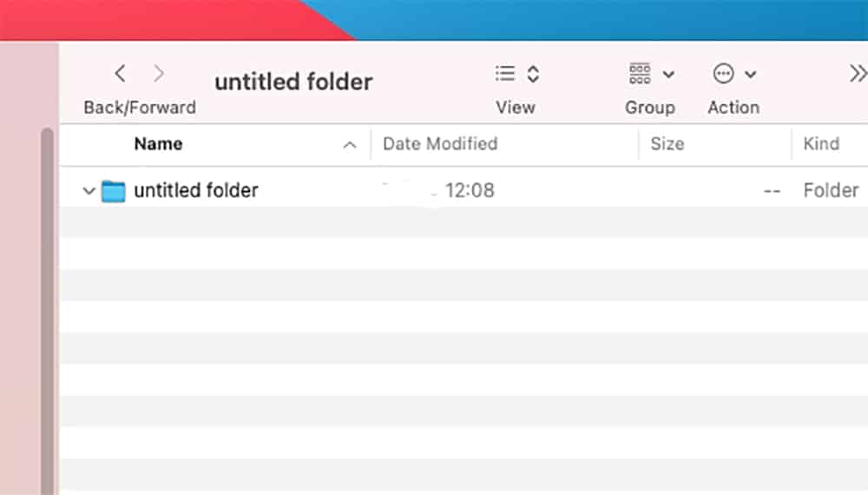Click the Action ellipsis circle icon
Screen dimensions: 868x495
pyautogui.click(x=723, y=74)
